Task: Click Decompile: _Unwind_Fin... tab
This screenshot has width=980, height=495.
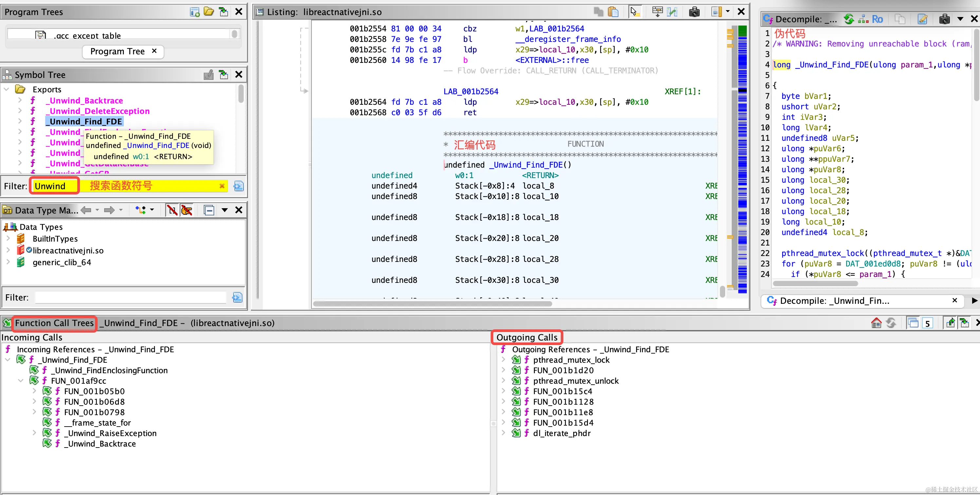Action: (x=862, y=301)
